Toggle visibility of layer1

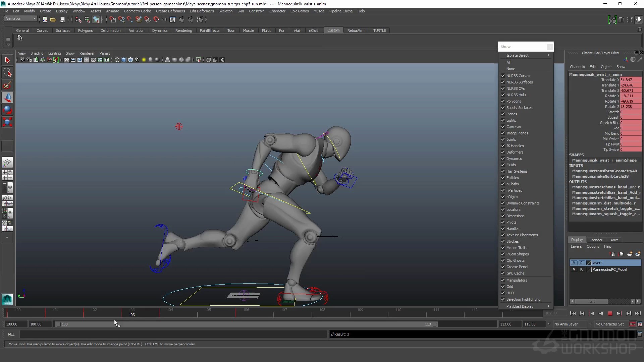[574, 263]
